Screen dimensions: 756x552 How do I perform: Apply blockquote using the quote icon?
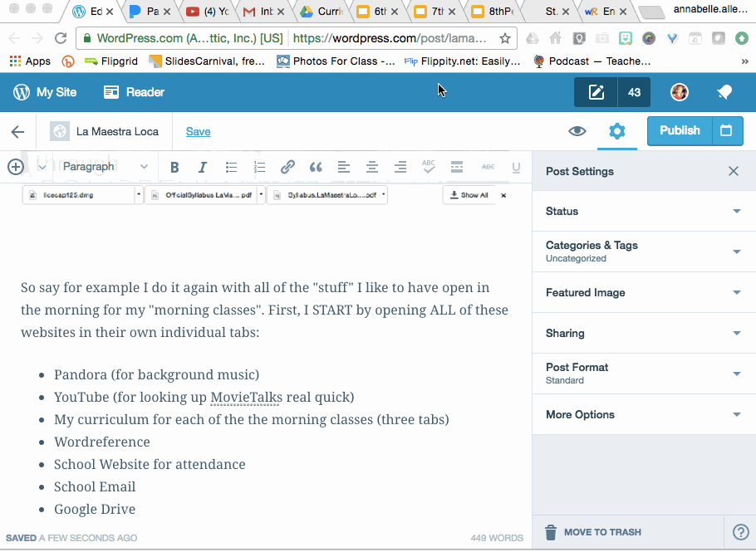(316, 167)
